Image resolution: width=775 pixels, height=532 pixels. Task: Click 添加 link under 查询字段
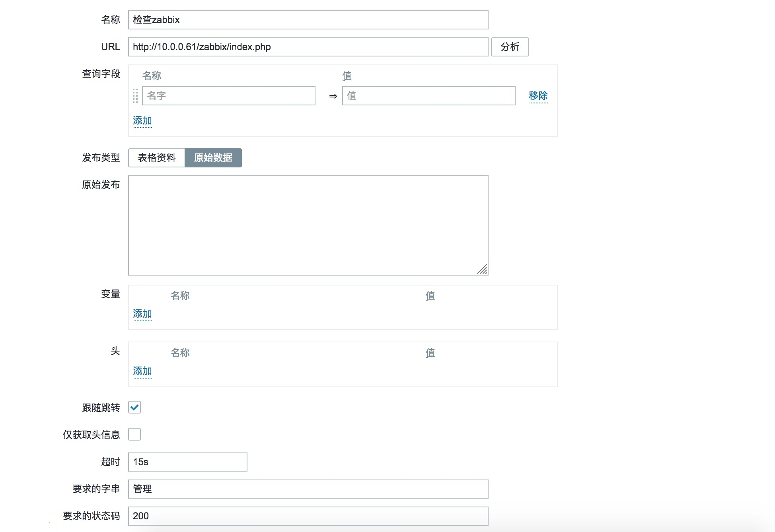[x=142, y=121]
